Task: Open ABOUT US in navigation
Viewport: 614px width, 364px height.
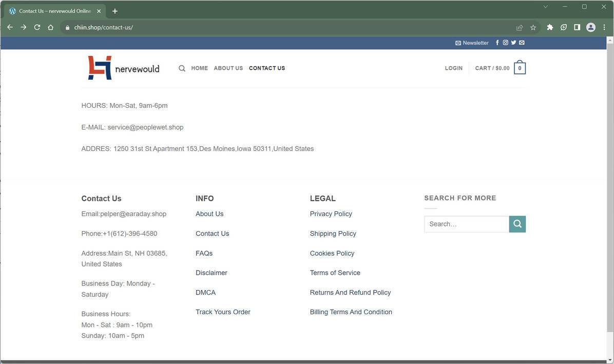Action: 228,68
